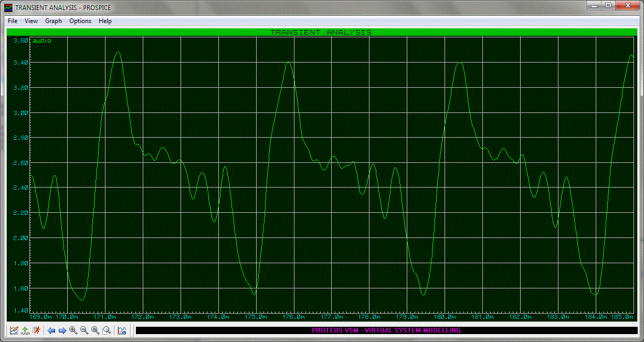Run simulation with the running man icon
Image resolution: width=644 pixels, height=342 pixels.
[x=36, y=330]
